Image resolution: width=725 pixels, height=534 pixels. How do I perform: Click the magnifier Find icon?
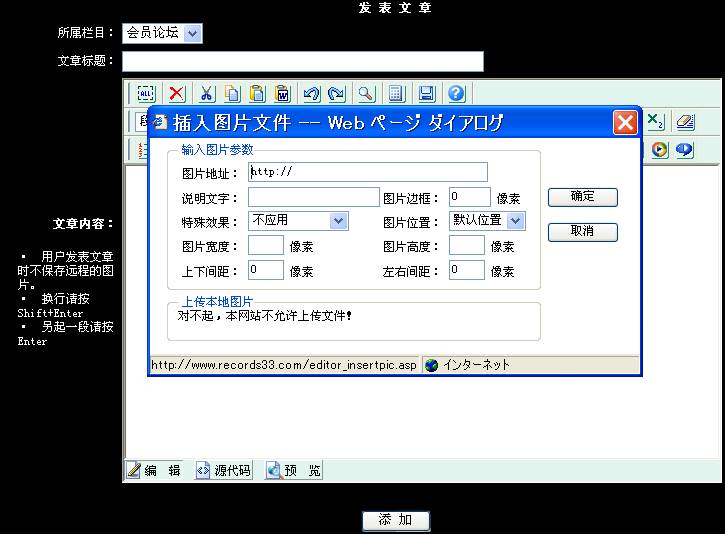point(366,94)
